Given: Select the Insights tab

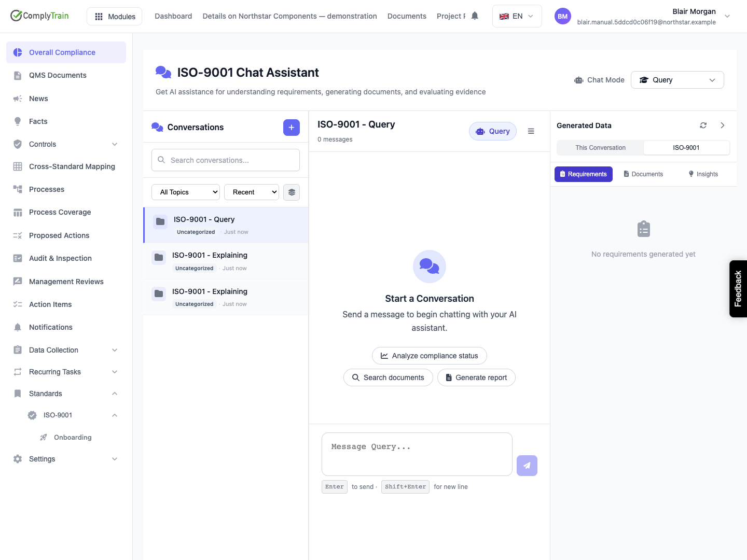Looking at the screenshot, I should (x=703, y=174).
